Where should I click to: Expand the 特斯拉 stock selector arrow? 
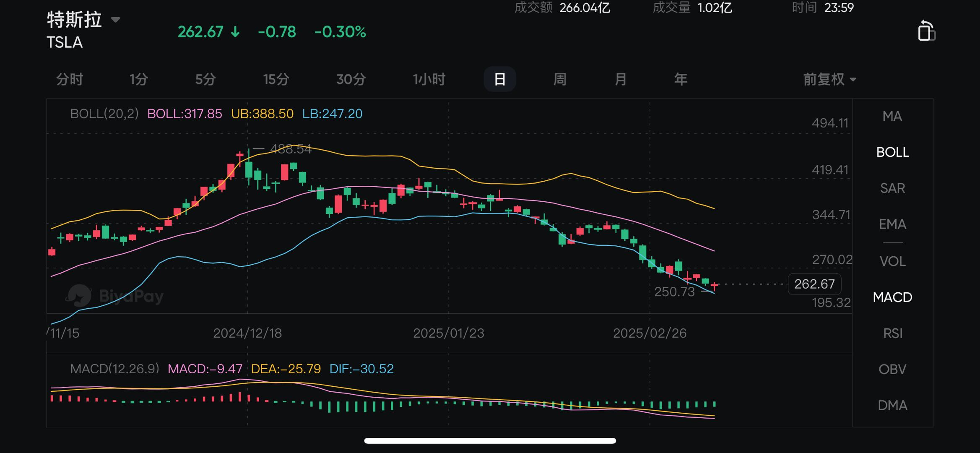coord(115,20)
